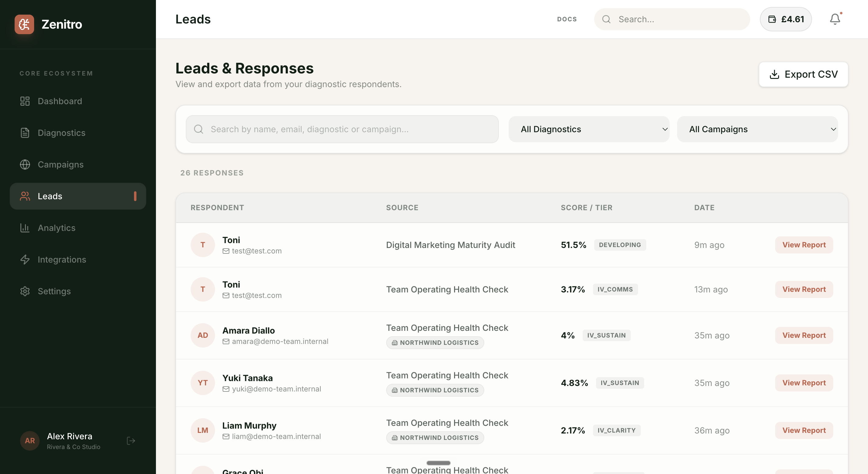
Task: Click the 4.83% score for Yuki Tanaka
Action: coord(574,383)
